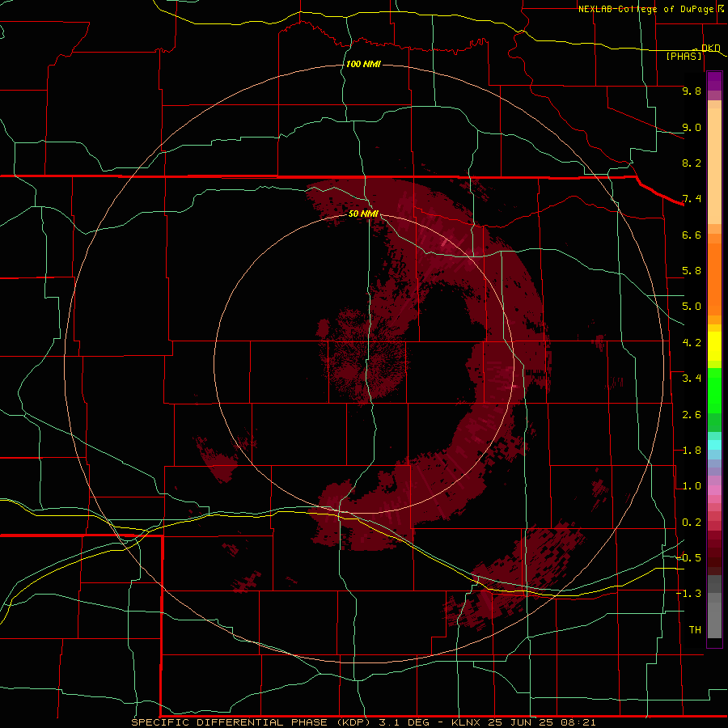Image resolution: width=728 pixels, height=728 pixels.
Task: Click the 4.2 scale value
Action: point(692,343)
